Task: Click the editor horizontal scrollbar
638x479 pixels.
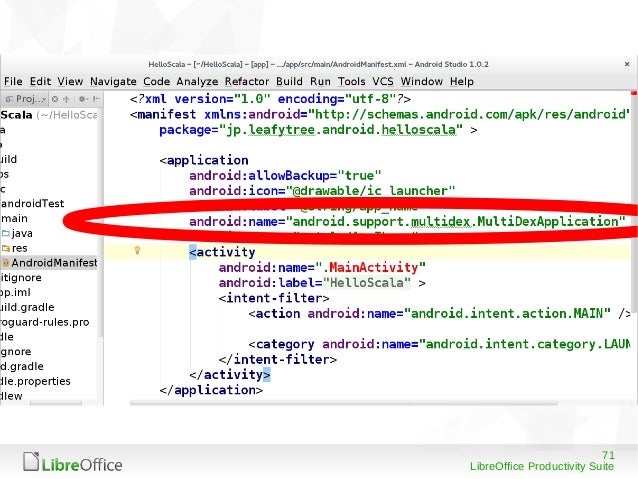Action: [x=343, y=403]
